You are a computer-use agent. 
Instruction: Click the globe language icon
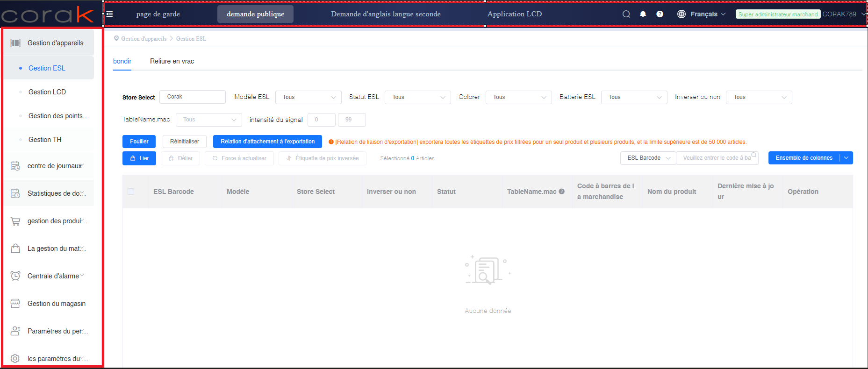[681, 14]
